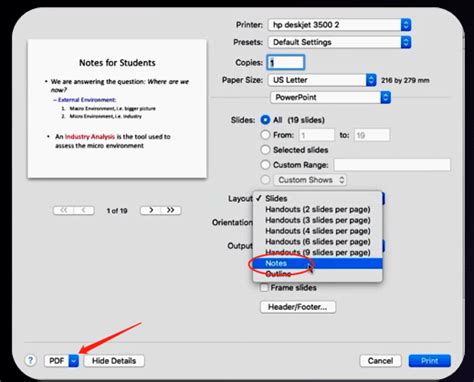
Task: Go to the previous preview page
Action: coord(84,210)
